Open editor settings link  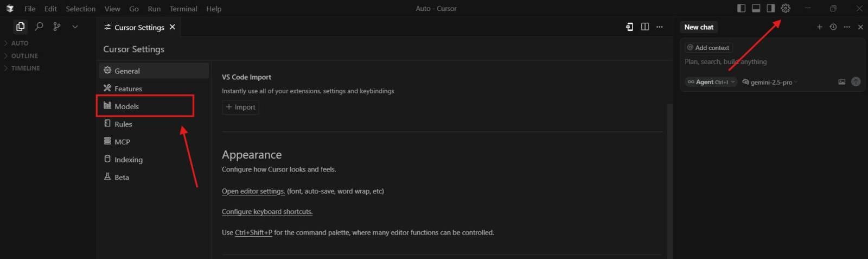tap(253, 192)
